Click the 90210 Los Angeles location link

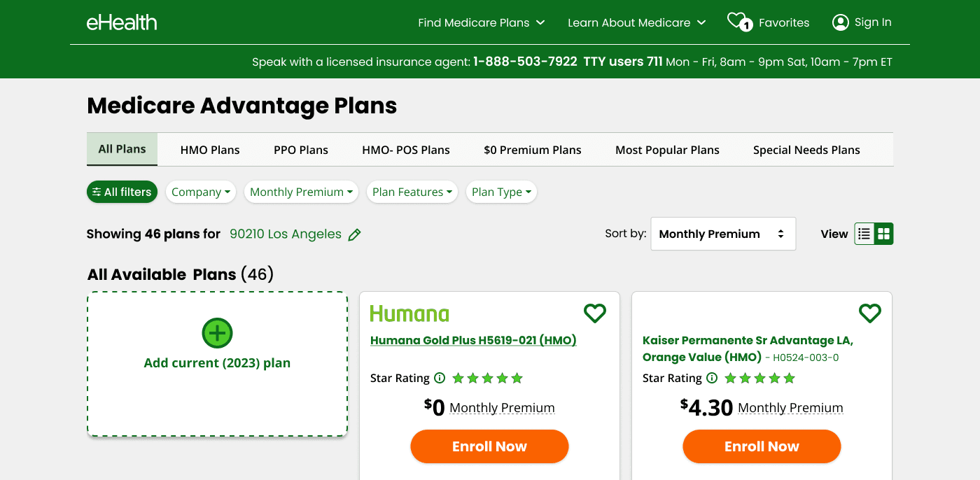pos(286,234)
